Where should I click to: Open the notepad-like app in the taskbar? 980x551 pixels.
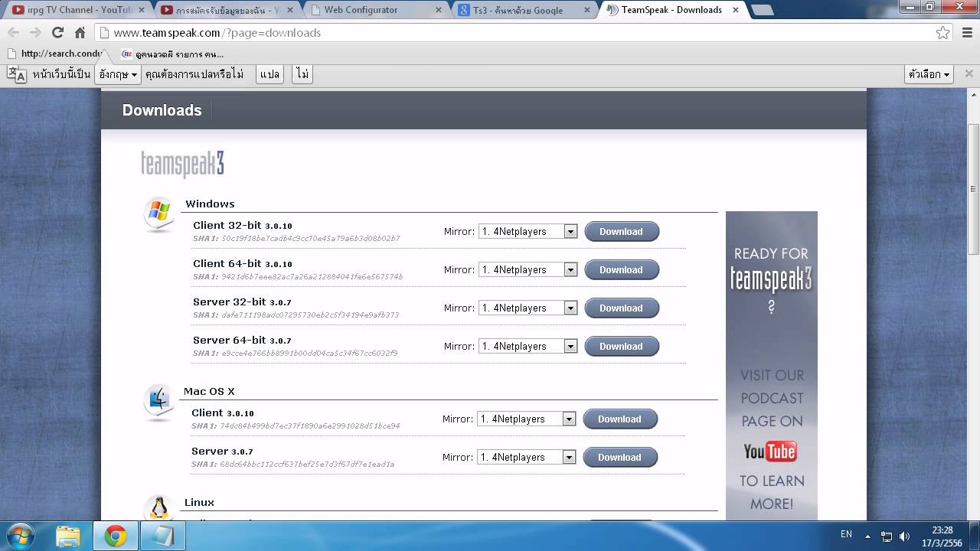click(x=163, y=536)
